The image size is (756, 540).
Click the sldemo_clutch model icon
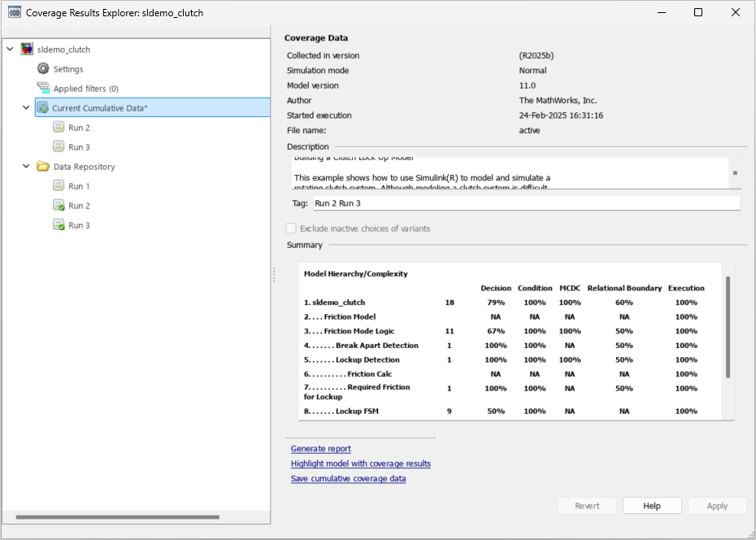click(28, 48)
